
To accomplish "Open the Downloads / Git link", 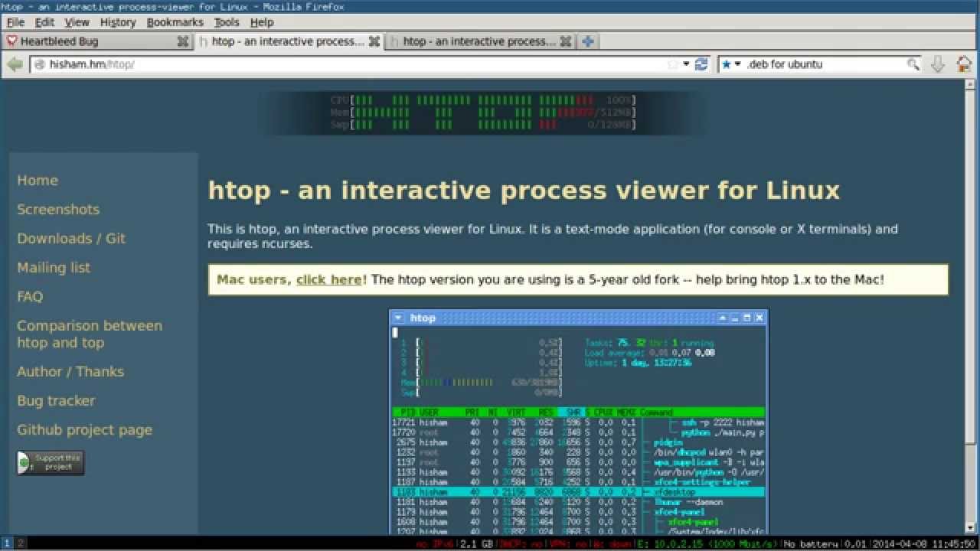I will pos(71,239).
